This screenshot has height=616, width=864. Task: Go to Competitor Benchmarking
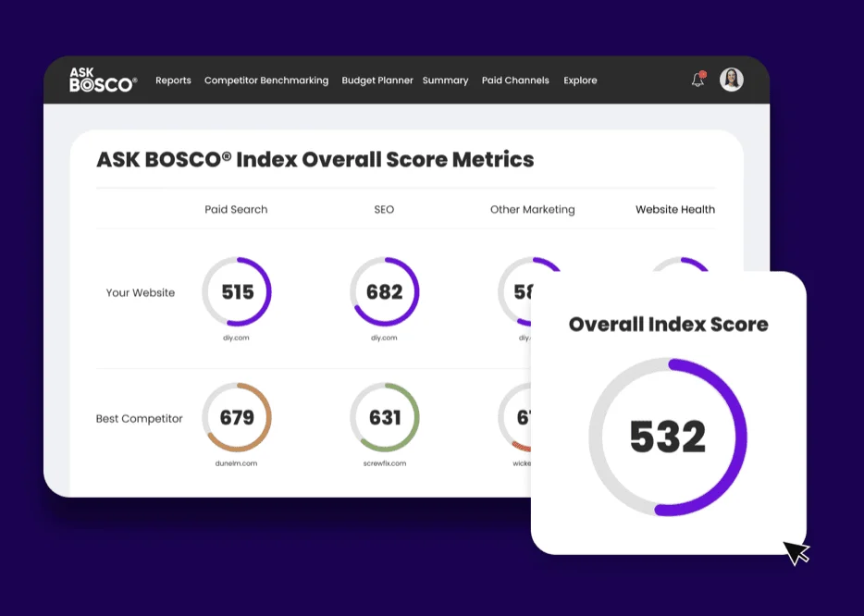266,80
